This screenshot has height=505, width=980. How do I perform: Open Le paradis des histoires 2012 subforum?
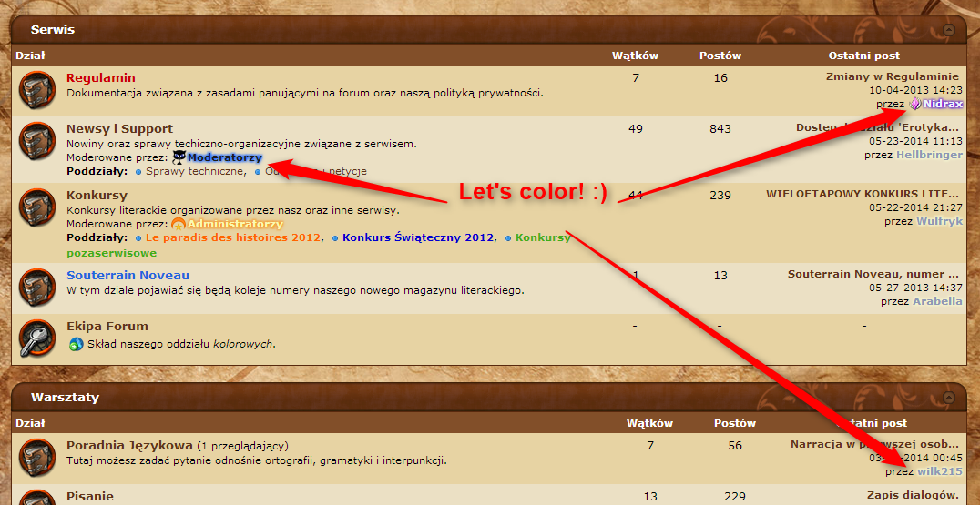[233, 238]
